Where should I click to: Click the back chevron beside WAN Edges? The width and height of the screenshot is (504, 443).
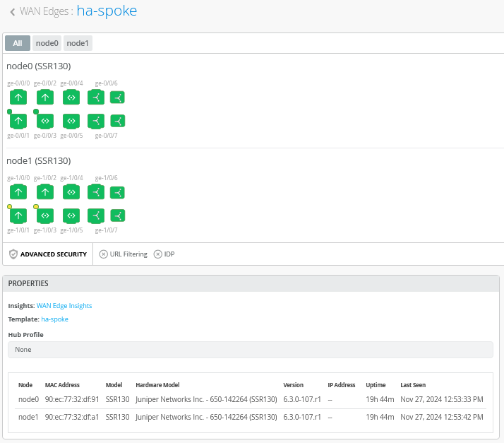[13, 12]
